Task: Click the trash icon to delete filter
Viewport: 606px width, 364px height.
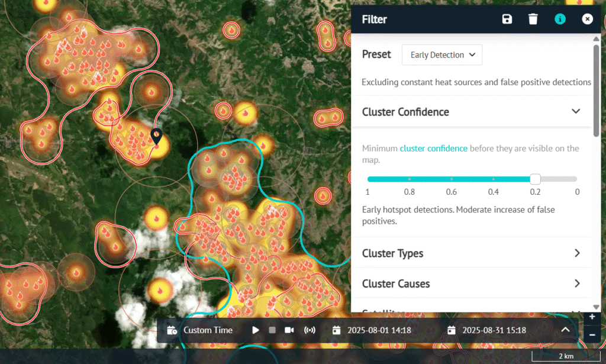Action: point(533,20)
